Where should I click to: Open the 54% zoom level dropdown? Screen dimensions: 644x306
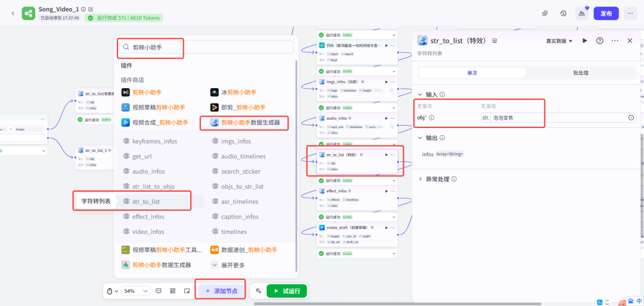(x=136, y=291)
